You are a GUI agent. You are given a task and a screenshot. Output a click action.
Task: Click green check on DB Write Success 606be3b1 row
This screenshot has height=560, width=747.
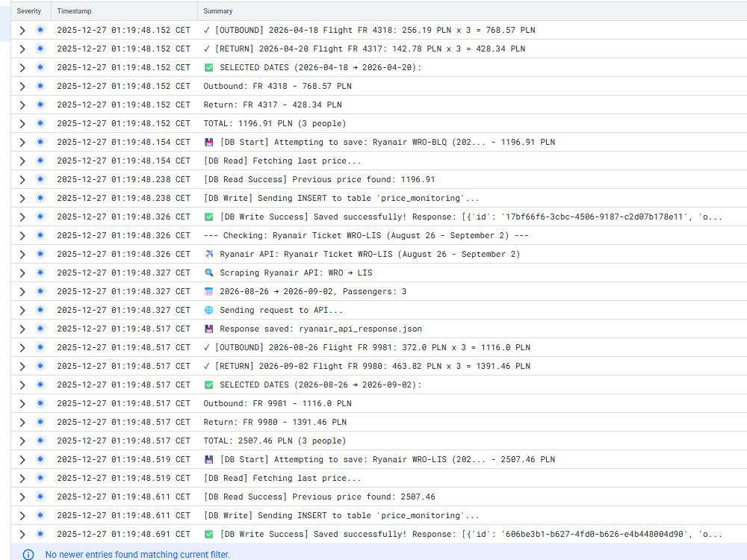(x=208, y=535)
